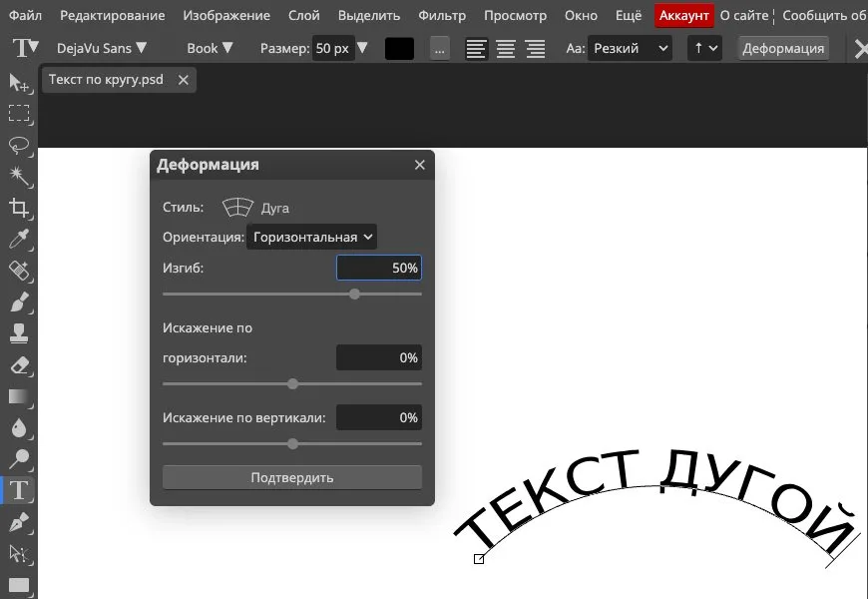Align text to the right
The width and height of the screenshot is (868, 599).
536,49
